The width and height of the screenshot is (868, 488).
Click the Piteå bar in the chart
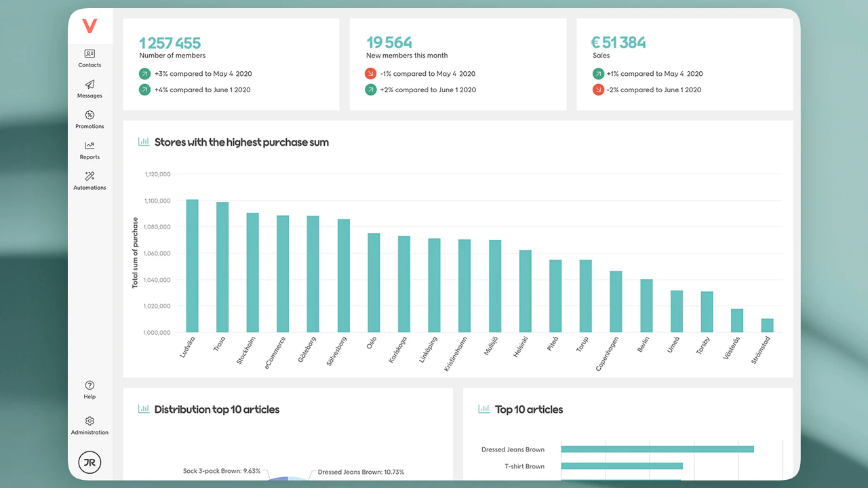(555, 296)
